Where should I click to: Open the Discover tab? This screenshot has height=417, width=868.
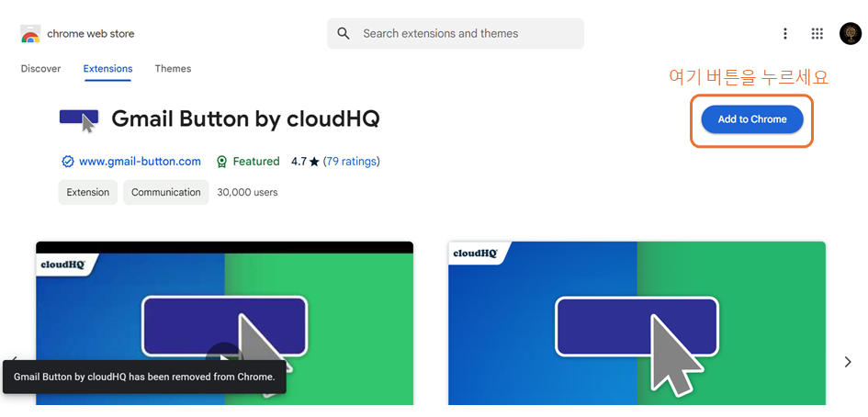(x=41, y=69)
